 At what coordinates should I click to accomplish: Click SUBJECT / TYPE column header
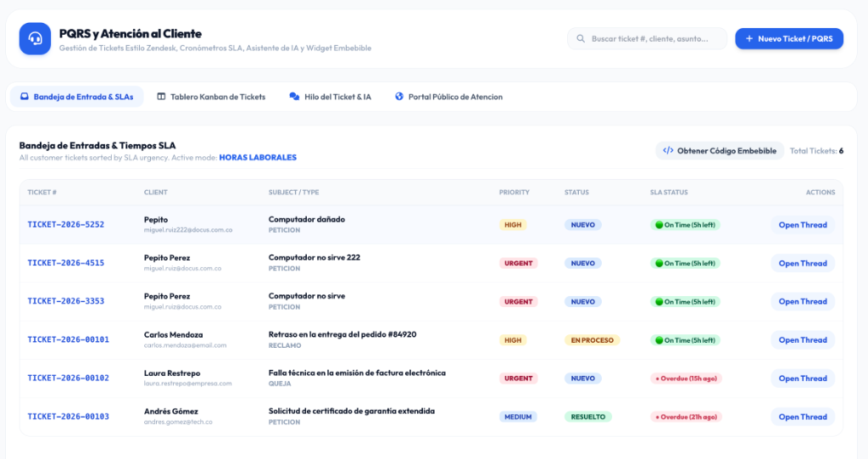point(293,193)
